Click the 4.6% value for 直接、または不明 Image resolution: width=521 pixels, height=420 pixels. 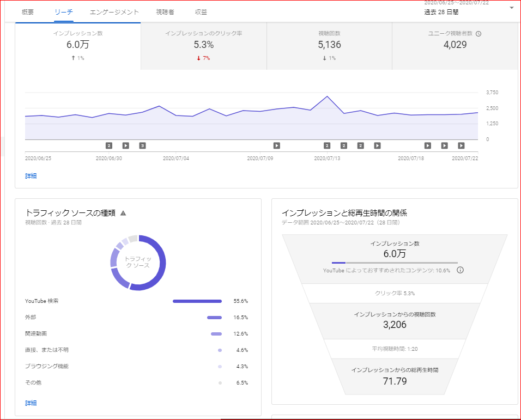(x=242, y=350)
